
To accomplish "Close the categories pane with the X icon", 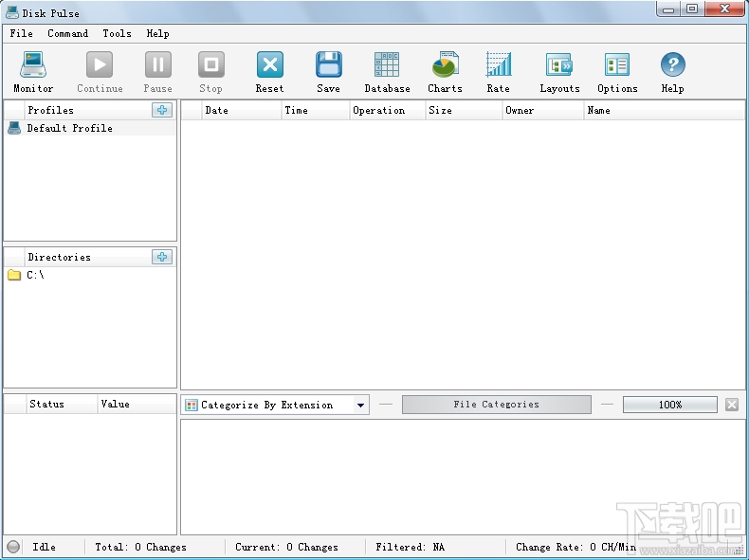I will tap(732, 405).
